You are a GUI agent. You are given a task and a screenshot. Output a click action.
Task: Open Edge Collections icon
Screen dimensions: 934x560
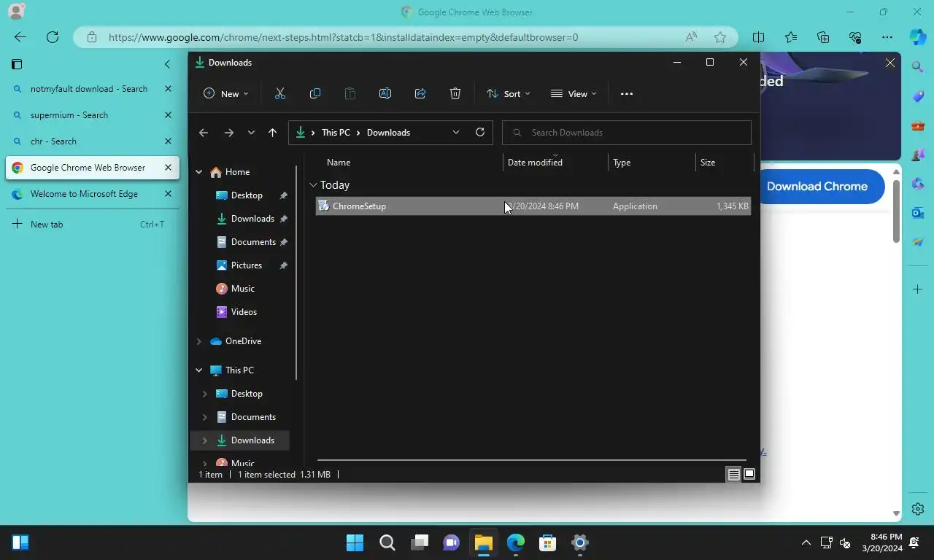click(x=823, y=37)
